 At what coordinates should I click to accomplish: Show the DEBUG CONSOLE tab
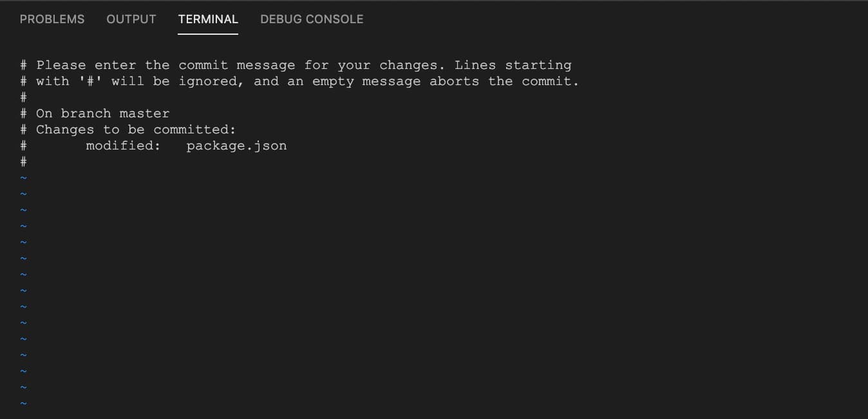click(x=312, y=19)
